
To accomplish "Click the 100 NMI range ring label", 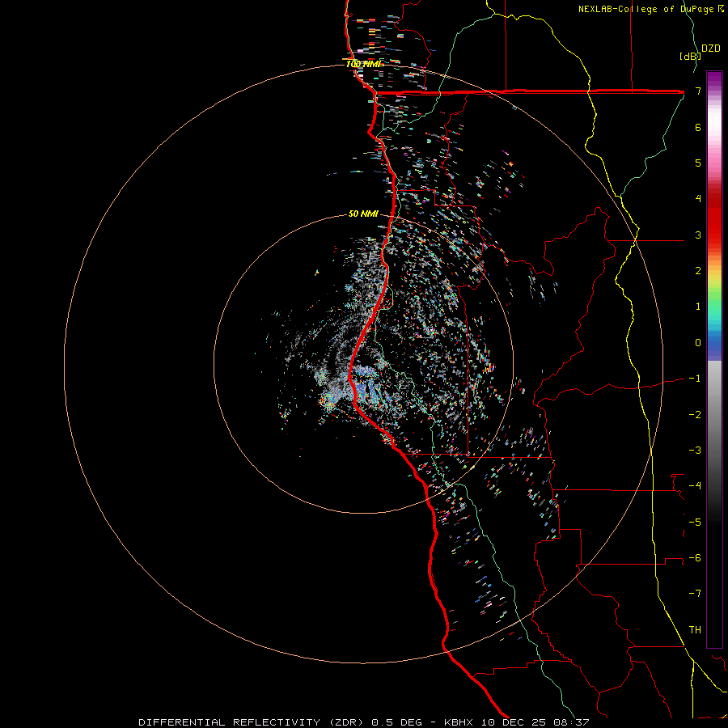I will [363, 64].
